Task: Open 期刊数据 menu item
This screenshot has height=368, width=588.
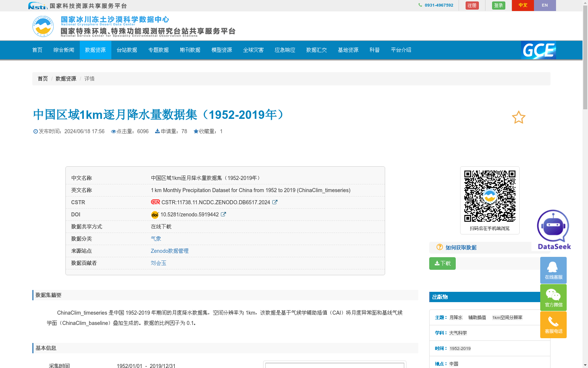Action: tap(190, 50)
